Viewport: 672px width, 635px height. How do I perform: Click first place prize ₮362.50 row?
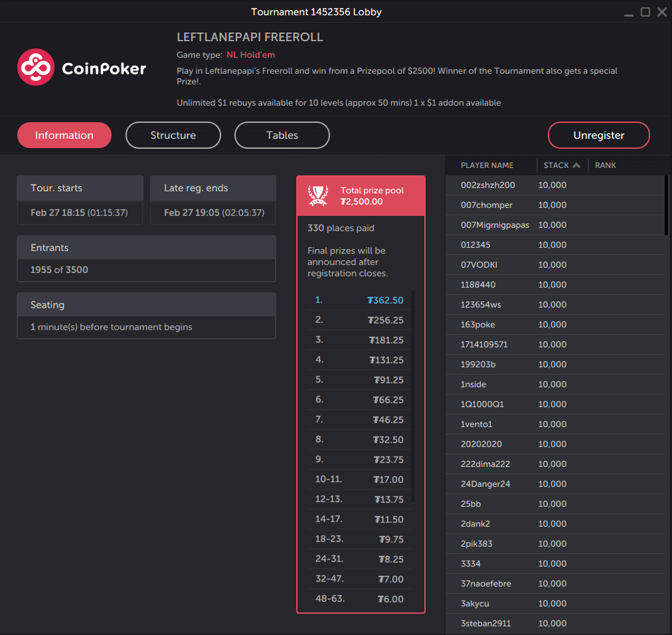pyautogui.click(x=359, y=300)
